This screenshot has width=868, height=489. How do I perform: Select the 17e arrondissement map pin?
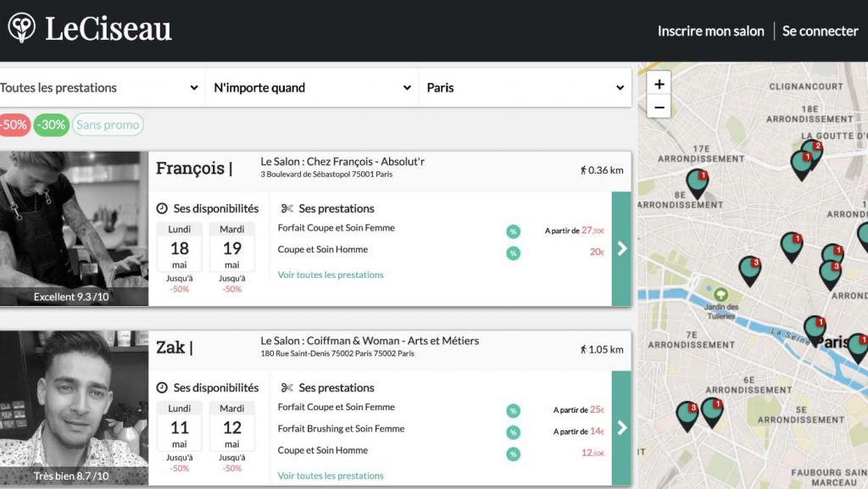(x=697, y=184)
